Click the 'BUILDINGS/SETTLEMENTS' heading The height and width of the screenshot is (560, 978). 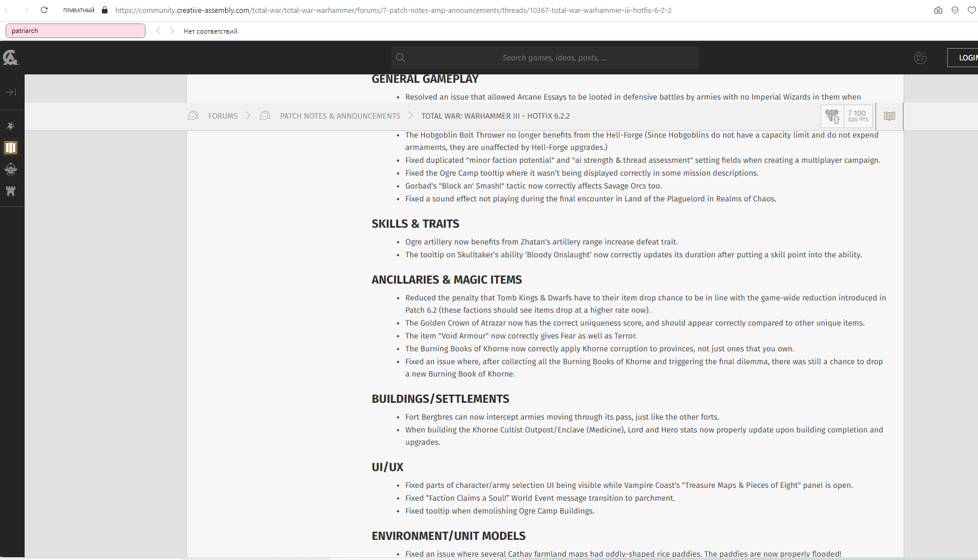pos(441,399)
